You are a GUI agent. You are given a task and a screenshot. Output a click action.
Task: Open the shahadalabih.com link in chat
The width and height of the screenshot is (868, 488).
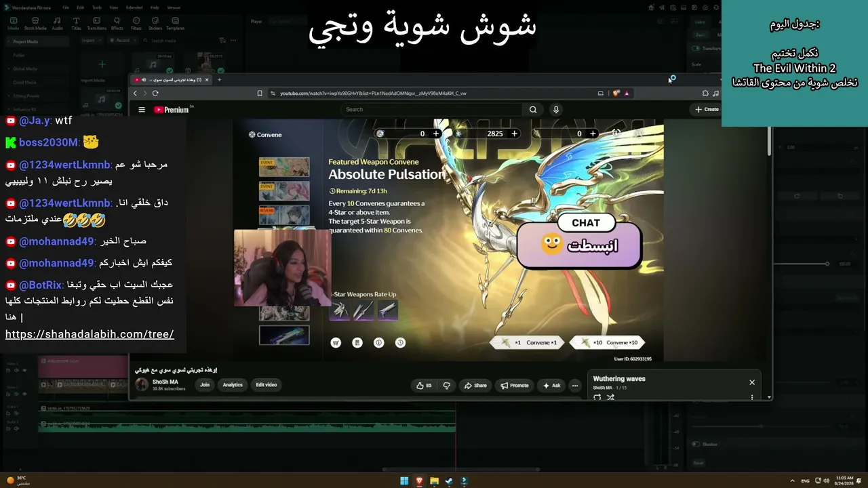(90, 334)
